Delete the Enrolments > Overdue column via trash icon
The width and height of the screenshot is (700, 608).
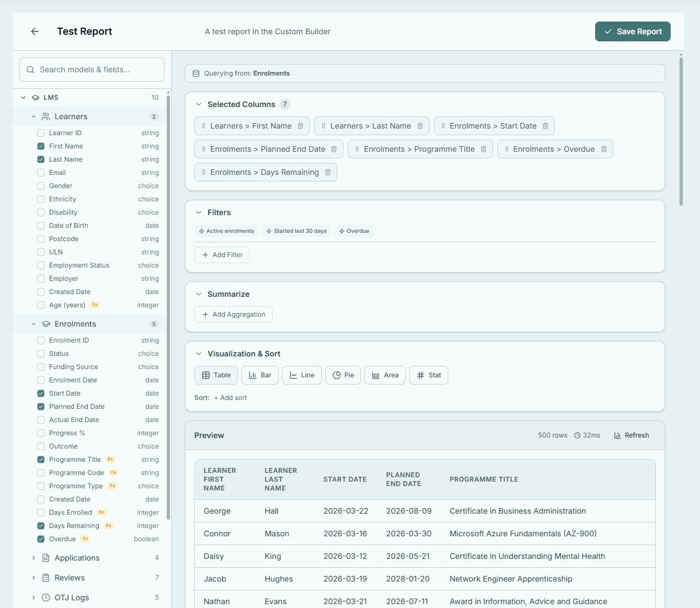603,149
